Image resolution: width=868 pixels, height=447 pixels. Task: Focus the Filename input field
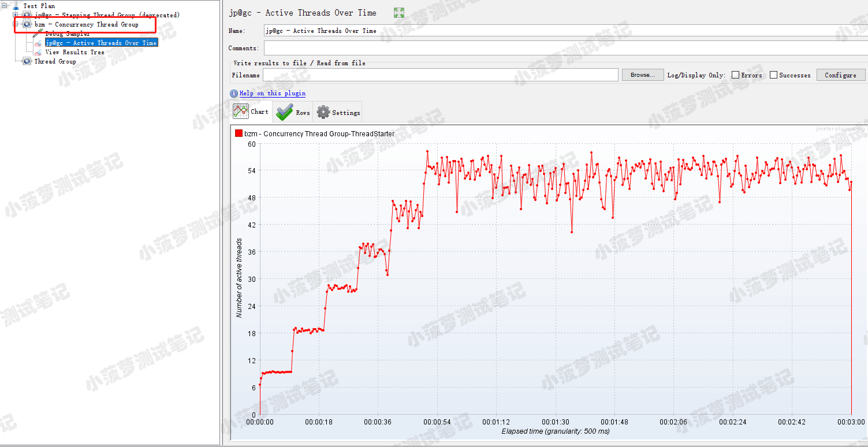(x=441, y=75)
